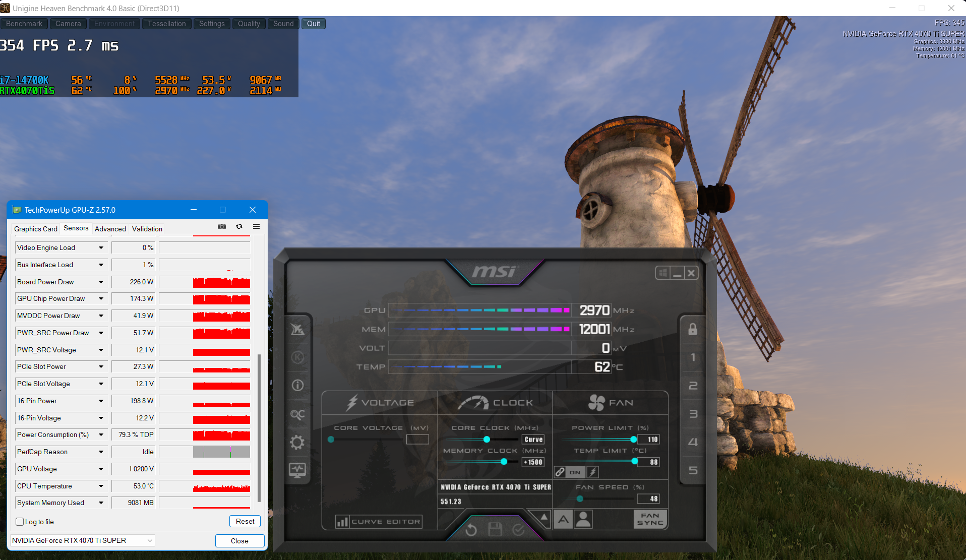Select Afterburner profile slot 5
The width and height of the screenshot is (966, 560).
tap(693, 470)
